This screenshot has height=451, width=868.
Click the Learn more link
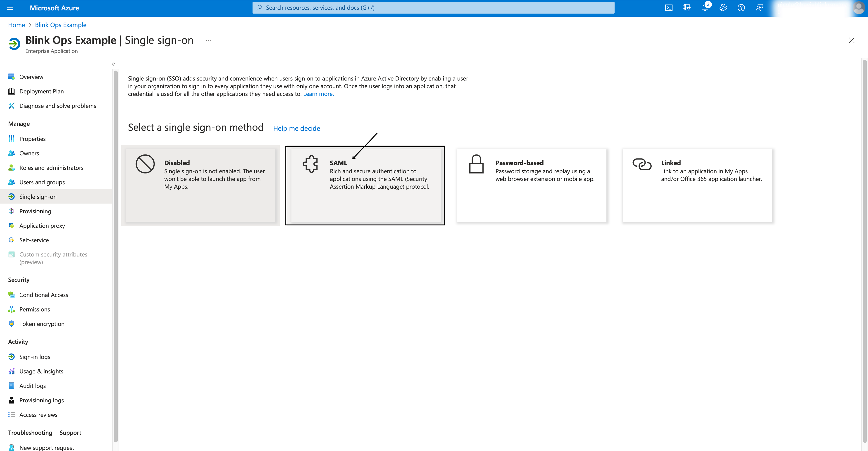coord(318,94)
